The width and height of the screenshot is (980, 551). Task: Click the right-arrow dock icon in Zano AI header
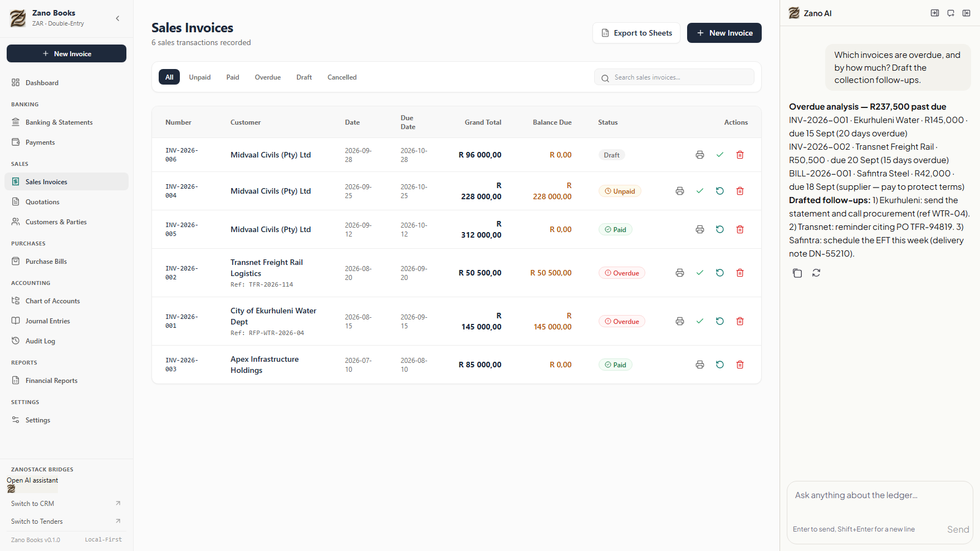click(x=935, y=13)
